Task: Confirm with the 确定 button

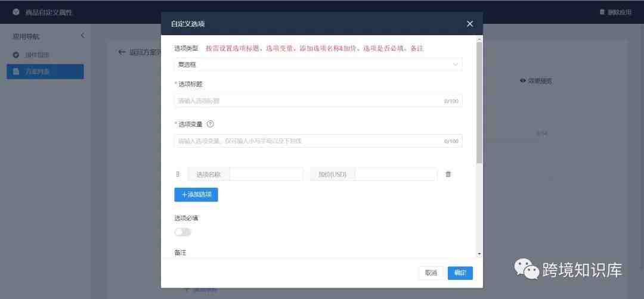Action: [460, 273]
